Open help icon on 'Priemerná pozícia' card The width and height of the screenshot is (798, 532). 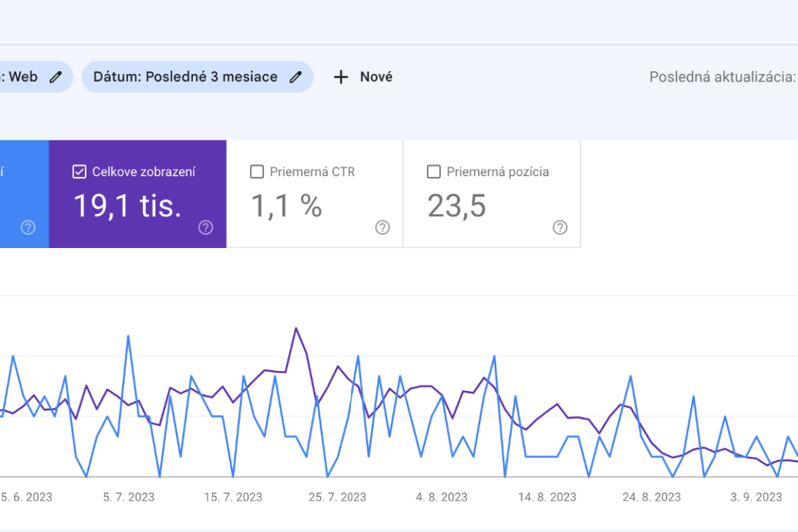coord(560,228)
